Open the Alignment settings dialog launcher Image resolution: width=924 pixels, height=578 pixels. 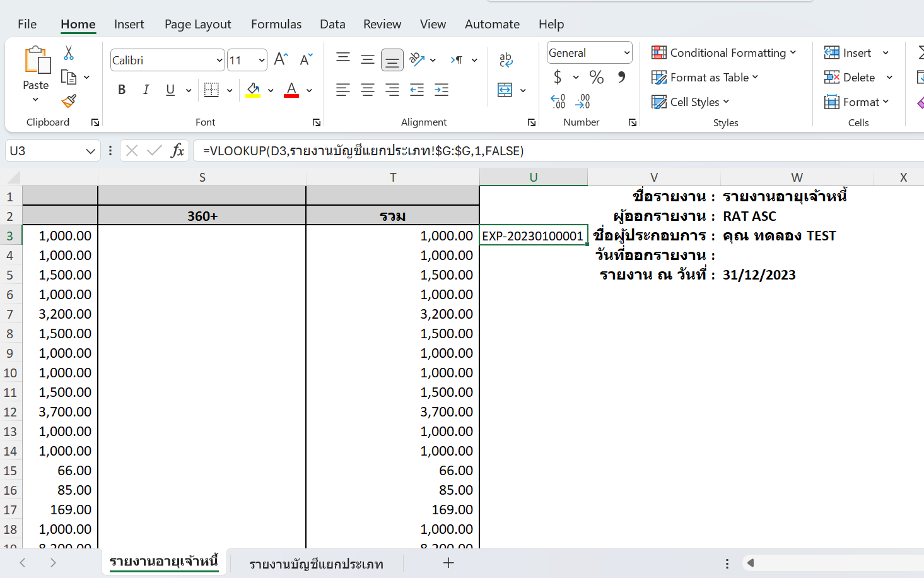click(x=532, y=122)
